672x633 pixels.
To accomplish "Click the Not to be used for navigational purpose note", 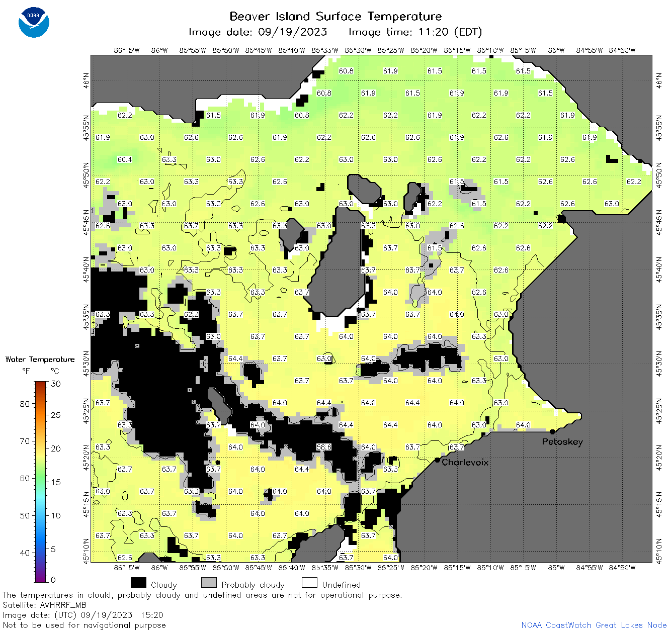I will pos(84,625).
